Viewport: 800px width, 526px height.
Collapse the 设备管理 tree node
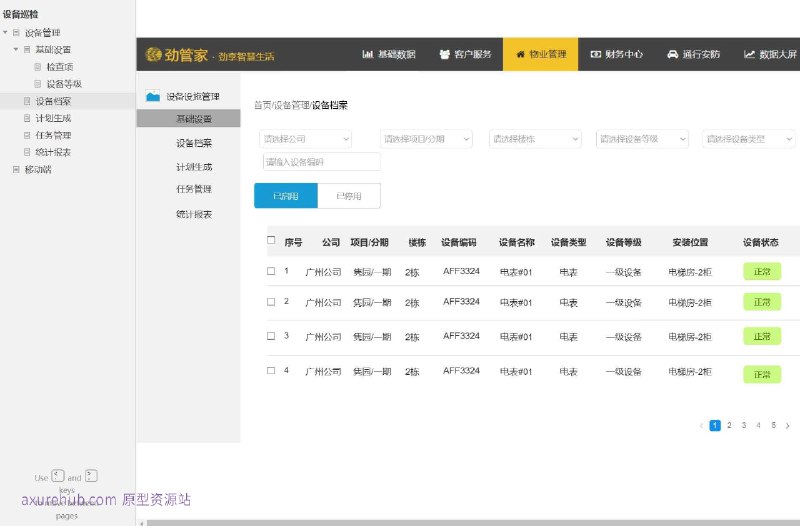(x=5, y=33)
